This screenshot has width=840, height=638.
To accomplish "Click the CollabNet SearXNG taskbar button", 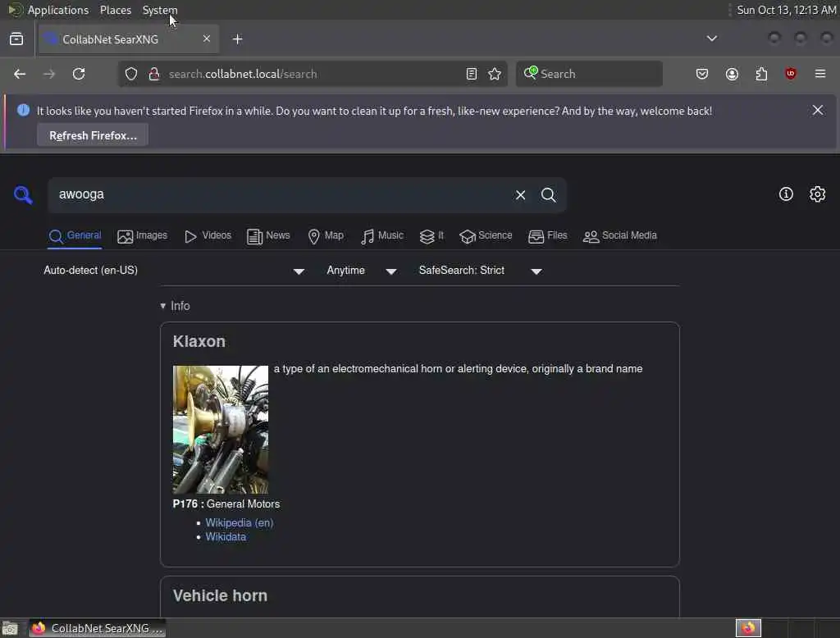I will 97,628.
